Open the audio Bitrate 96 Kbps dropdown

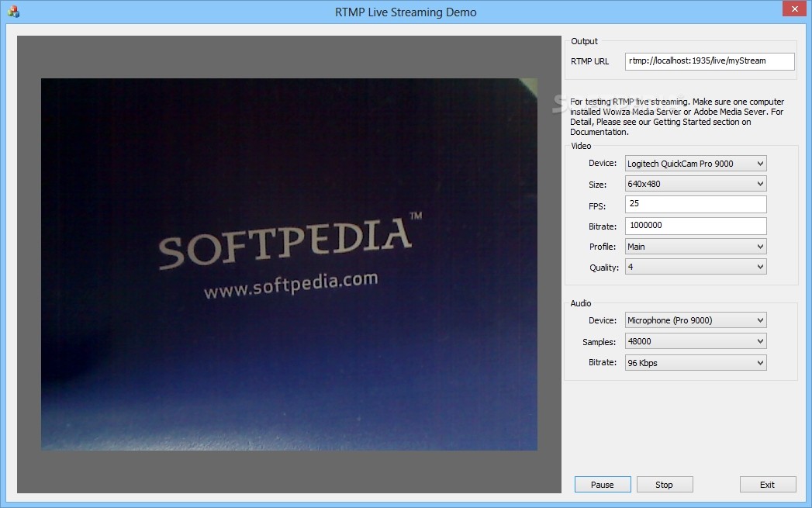(696, 362)
